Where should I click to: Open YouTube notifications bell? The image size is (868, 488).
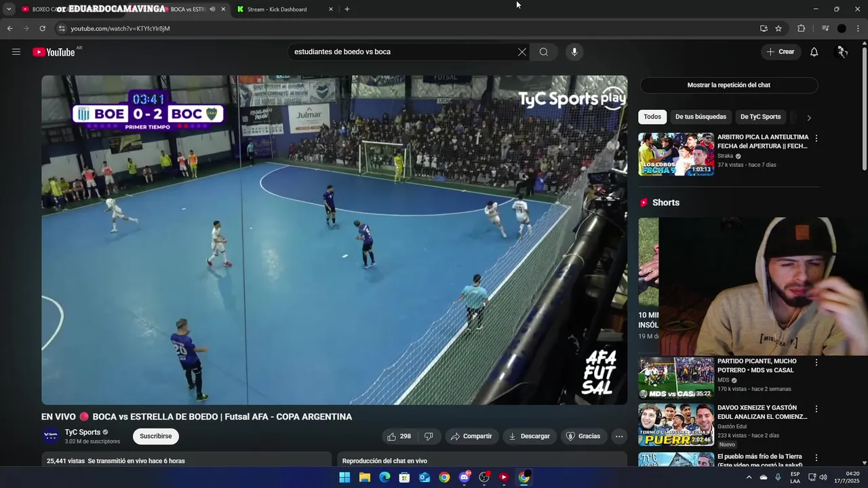click(x=814, y=52)
